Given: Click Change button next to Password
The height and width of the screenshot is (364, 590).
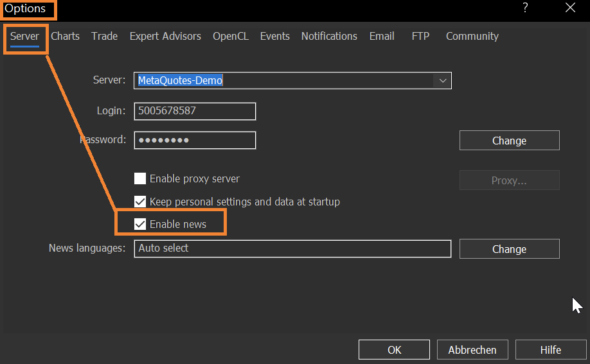Looking at the screenshot, I should click(x=509, y=141).
